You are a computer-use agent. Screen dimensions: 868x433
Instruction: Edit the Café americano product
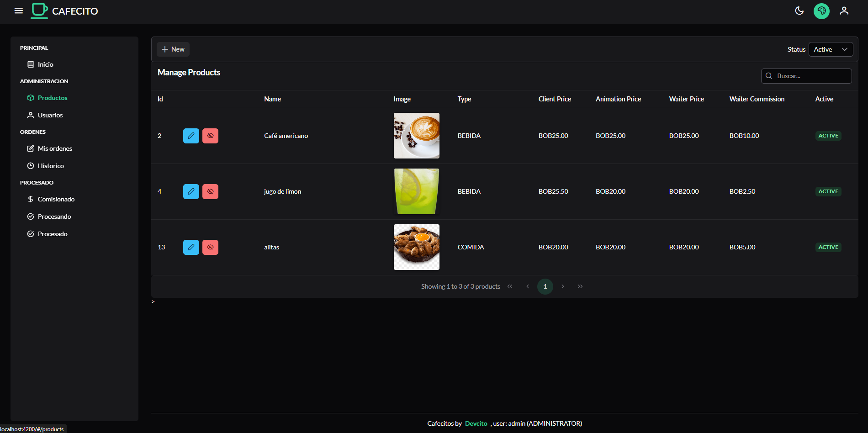[191, 136]
